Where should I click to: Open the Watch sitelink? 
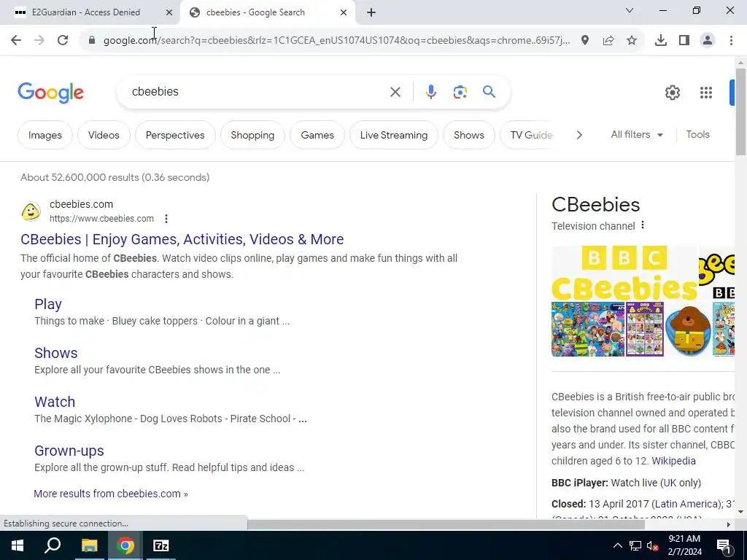pyautogui.click(x=55, y=402)
